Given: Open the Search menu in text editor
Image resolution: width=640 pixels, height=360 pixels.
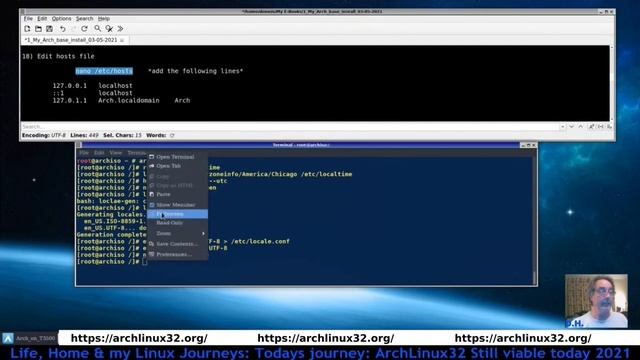Looking at the screenshot, I should (84, 19).
